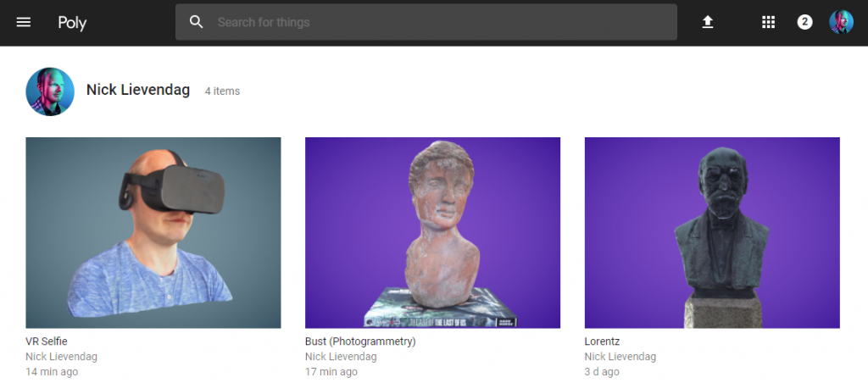Click the 'Lorentz' title
The height and width of the screenshot is (383, 868).
click(602, 341)
